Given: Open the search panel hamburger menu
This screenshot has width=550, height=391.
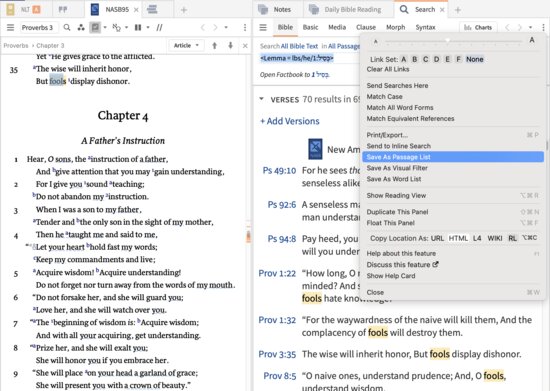Looking at the screenshot, I should [263, 27].
